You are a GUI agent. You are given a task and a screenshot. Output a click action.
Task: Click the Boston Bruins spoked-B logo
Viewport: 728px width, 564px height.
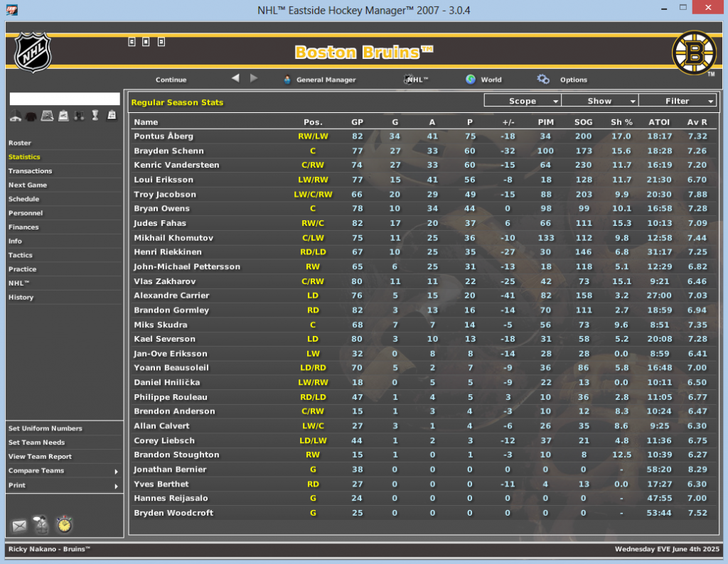tap(694, 53)
